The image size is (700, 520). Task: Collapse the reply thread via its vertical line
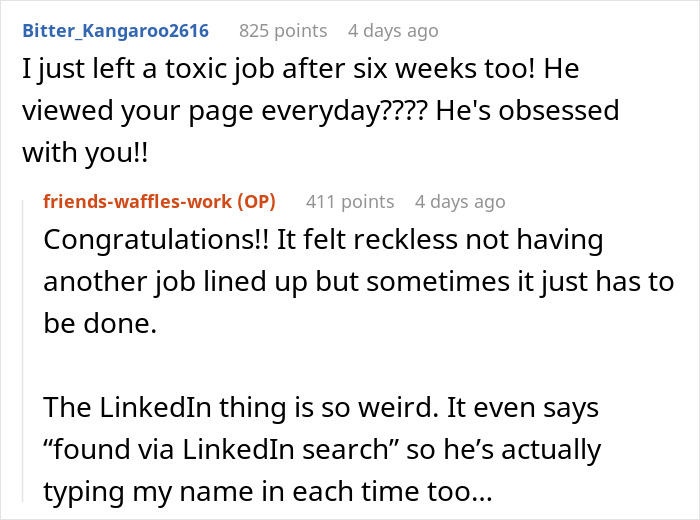23,350
